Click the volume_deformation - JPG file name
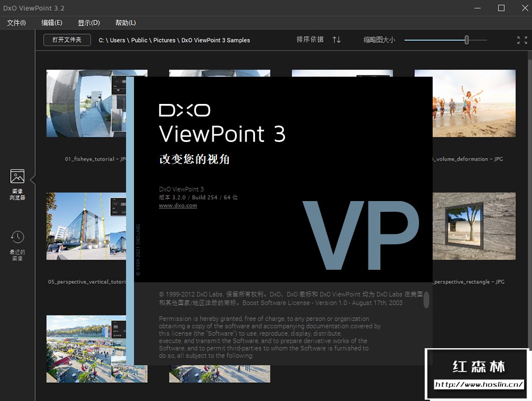Screen dimensions: 532x401 468,159
